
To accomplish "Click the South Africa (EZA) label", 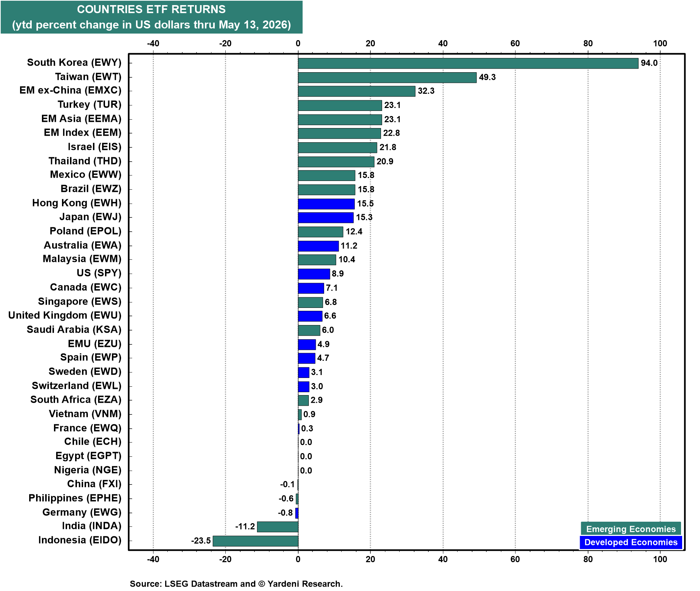I will pos(76,400).
